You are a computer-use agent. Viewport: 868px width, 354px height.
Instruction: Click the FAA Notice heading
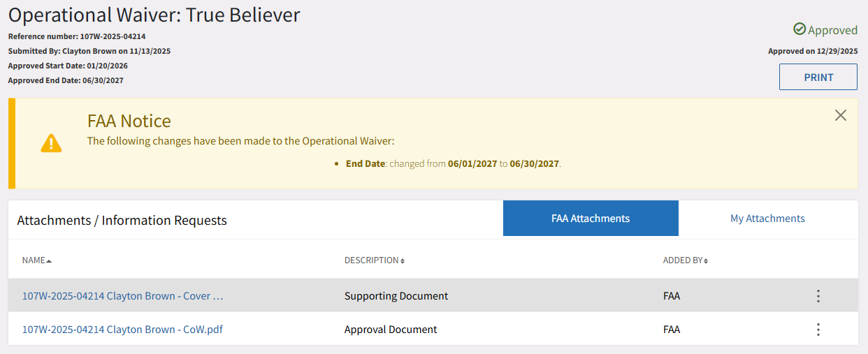coord(129,121)
